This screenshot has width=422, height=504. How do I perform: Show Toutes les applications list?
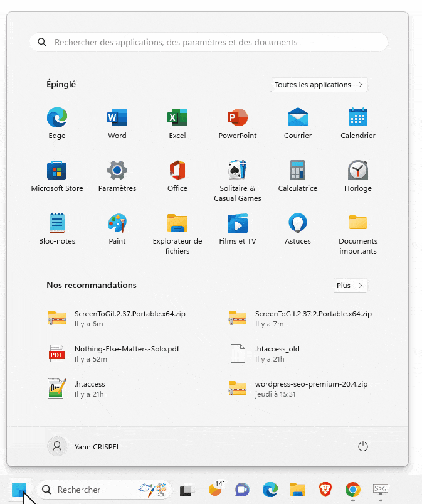click(x=319, y=85)
